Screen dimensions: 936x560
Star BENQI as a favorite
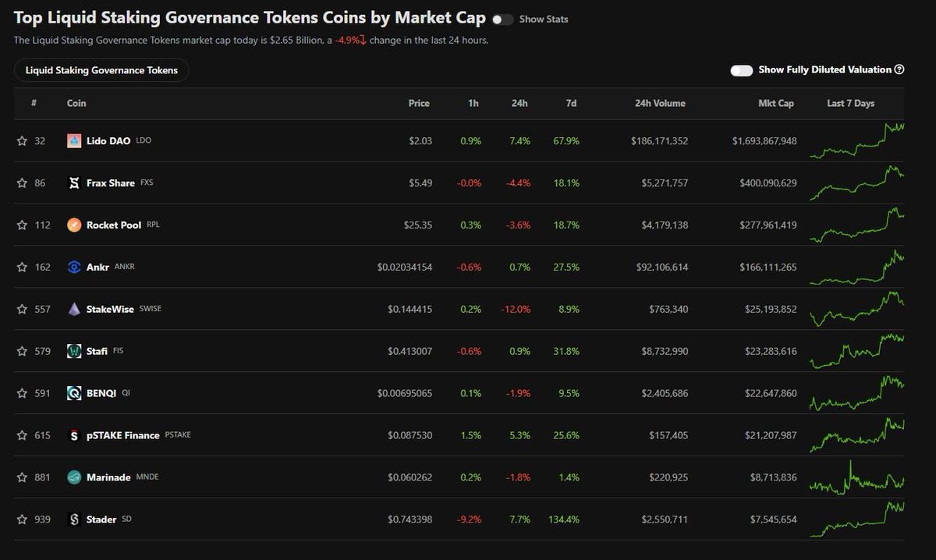[22, 394]
